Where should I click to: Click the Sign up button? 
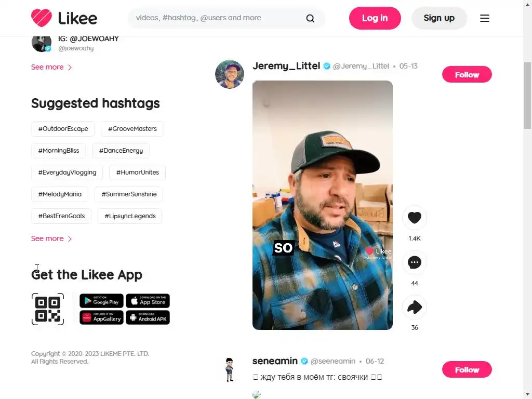439,18
